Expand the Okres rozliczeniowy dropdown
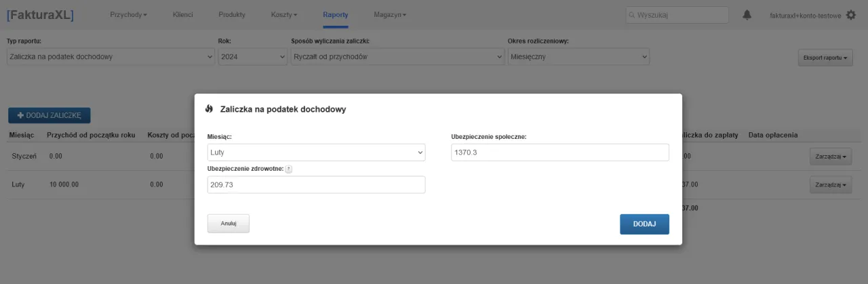Image resolution: width=868 pixels, height=284 pixels. pyautogui.click(x=578, y=57)
